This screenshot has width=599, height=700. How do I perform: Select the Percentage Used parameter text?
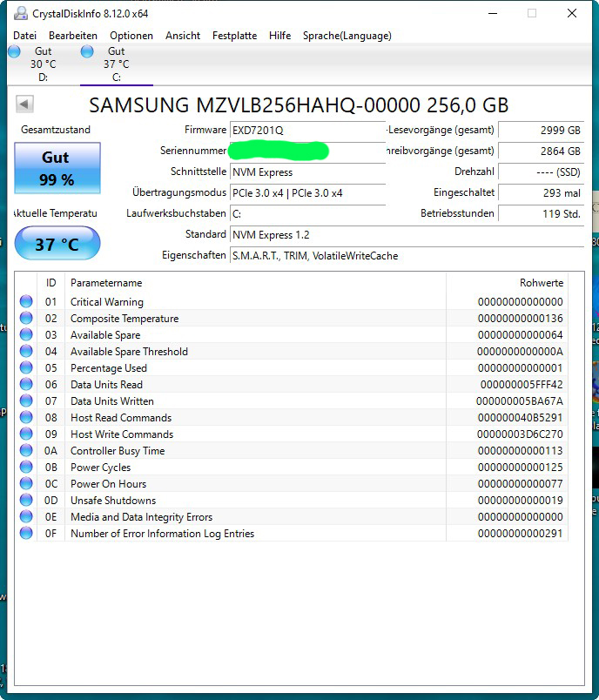coord(109,368)
